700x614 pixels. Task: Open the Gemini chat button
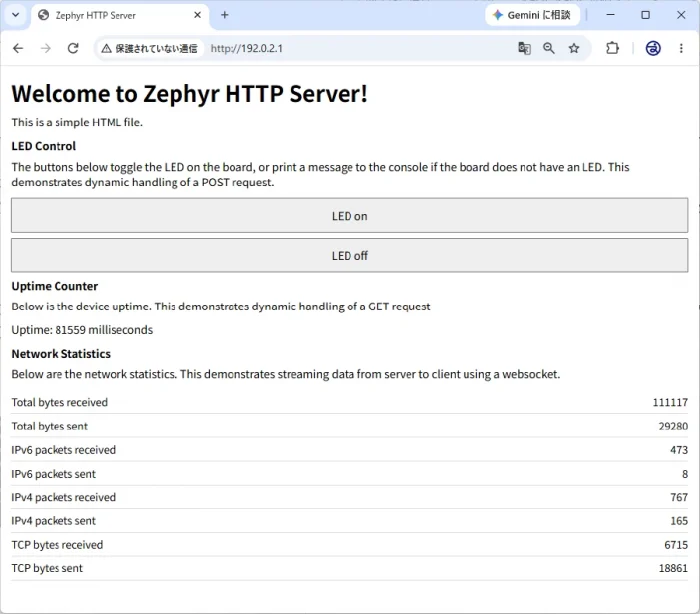532,15
